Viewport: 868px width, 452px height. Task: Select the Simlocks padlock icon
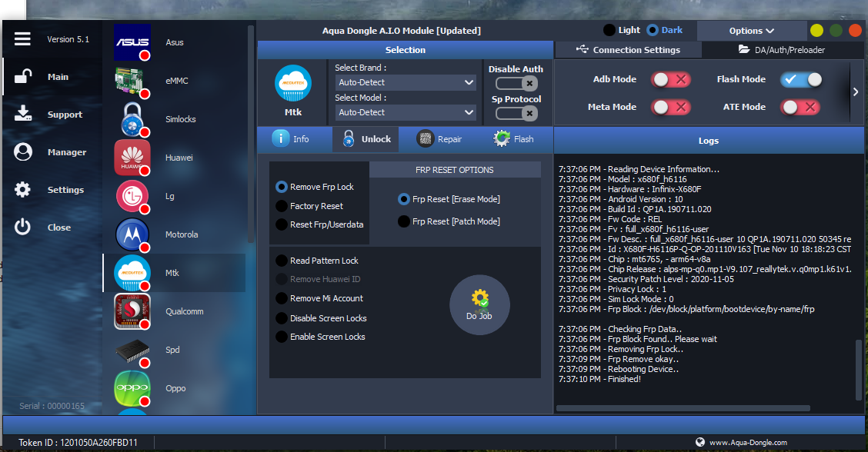132,119
